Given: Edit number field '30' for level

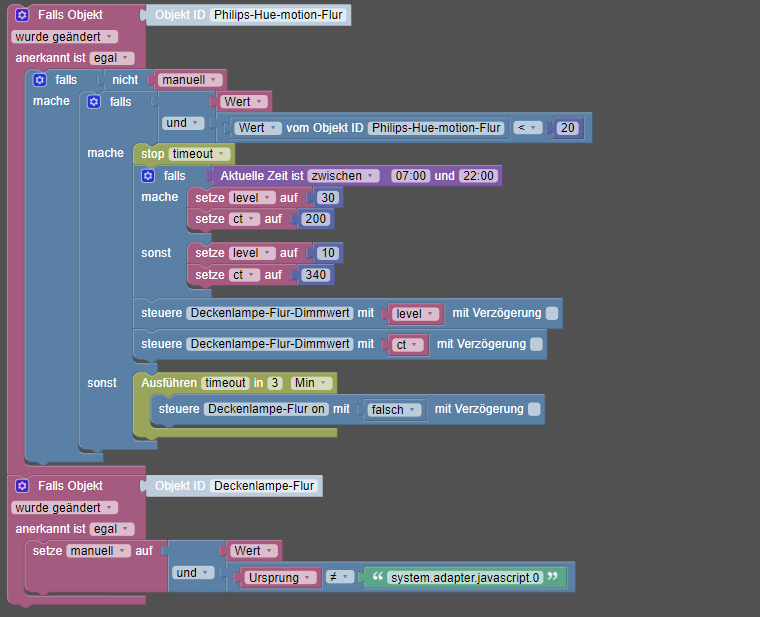Looking at the screenshot, I should [x=328, y=198].
